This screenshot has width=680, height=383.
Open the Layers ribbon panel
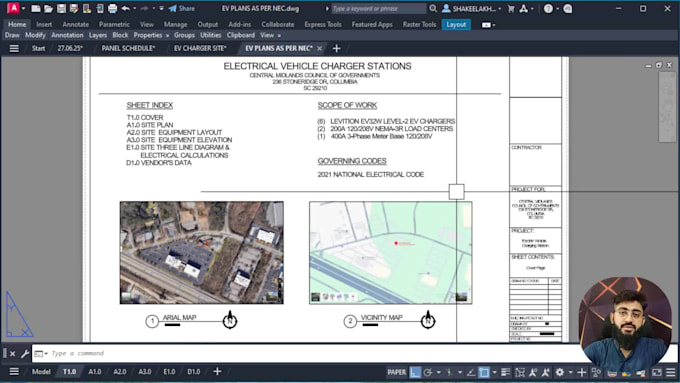(x=98, y=35)
